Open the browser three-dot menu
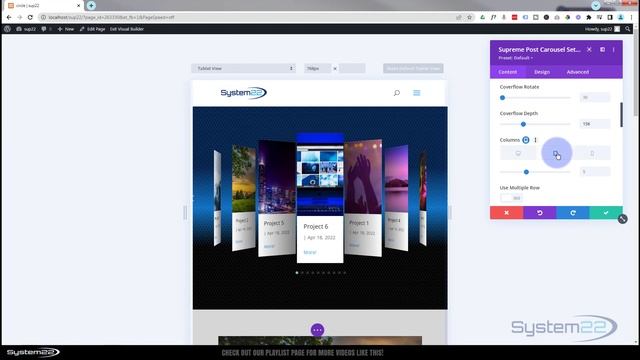This screenshot has height=360, width=640. 631,18
